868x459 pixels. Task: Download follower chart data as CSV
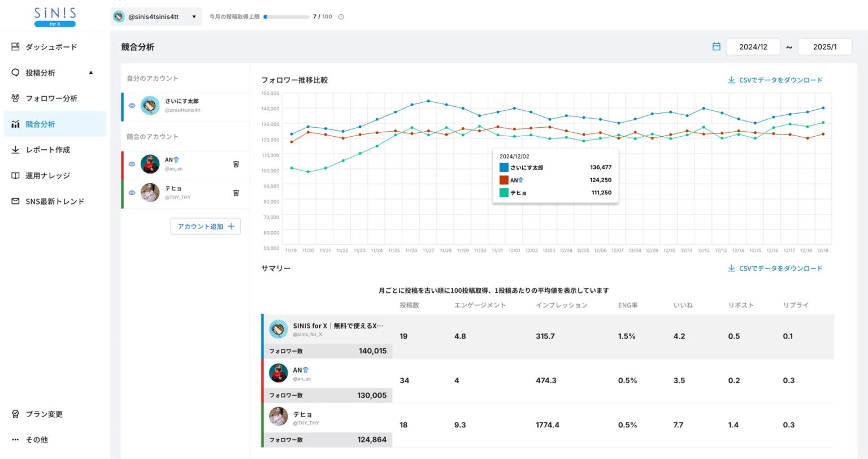pyautogui.click(x=775, y=80)
